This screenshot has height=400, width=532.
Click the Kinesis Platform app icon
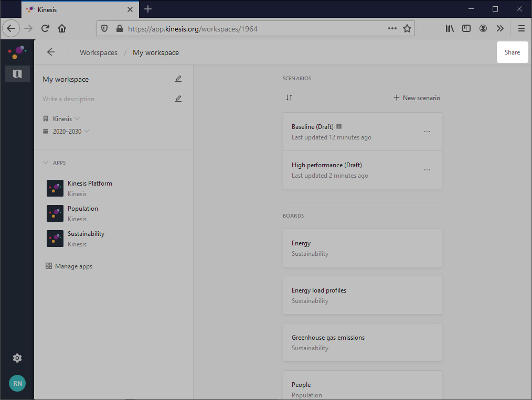pyautogui.click(x=55, y=188)
